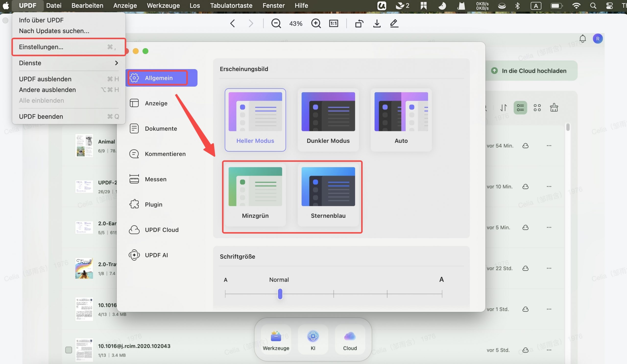Screen dimensions: 627x364
Task: Click the zoom in magnifier icon
Action: (x=316, y=24)
